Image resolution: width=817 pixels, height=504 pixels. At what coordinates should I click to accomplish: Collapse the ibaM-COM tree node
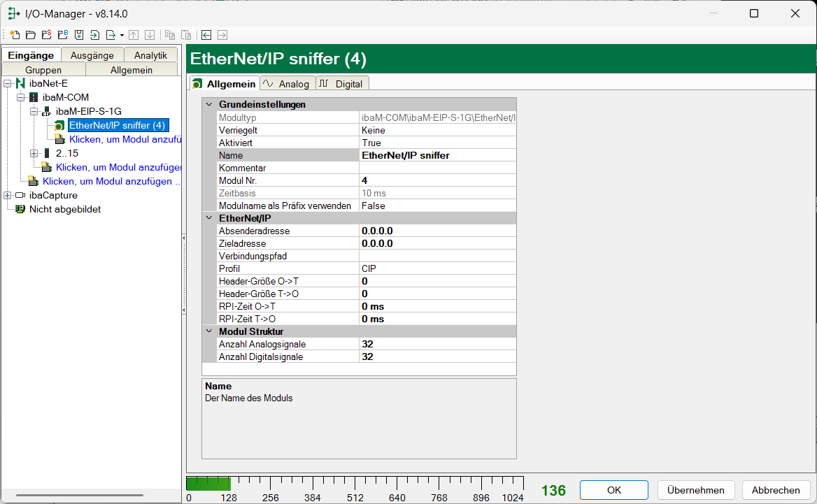tap(21, 97)
